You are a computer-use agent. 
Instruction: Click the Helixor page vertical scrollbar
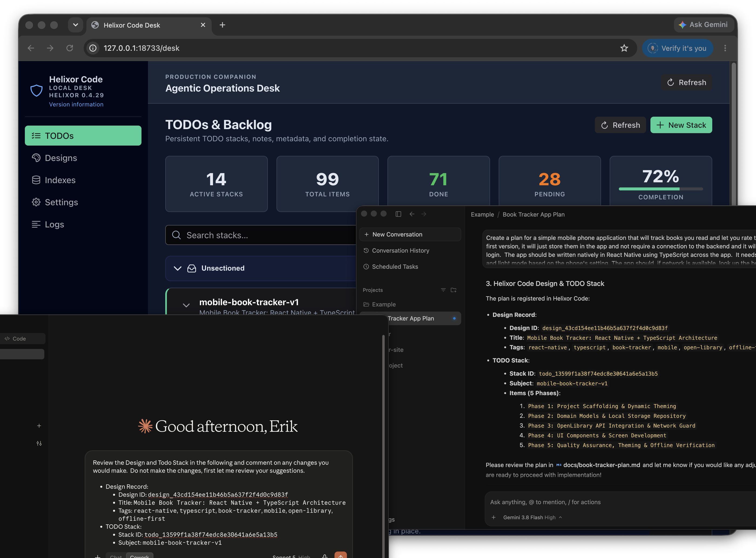click(x=733, y=133)
